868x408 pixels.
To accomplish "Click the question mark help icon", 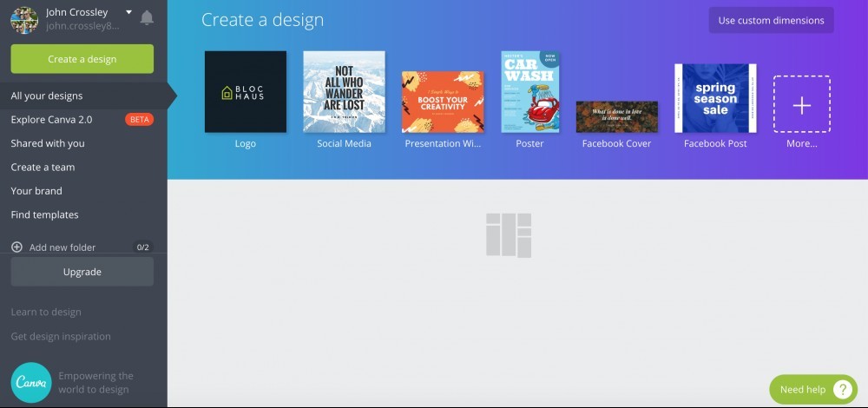I will coord(842,389).
